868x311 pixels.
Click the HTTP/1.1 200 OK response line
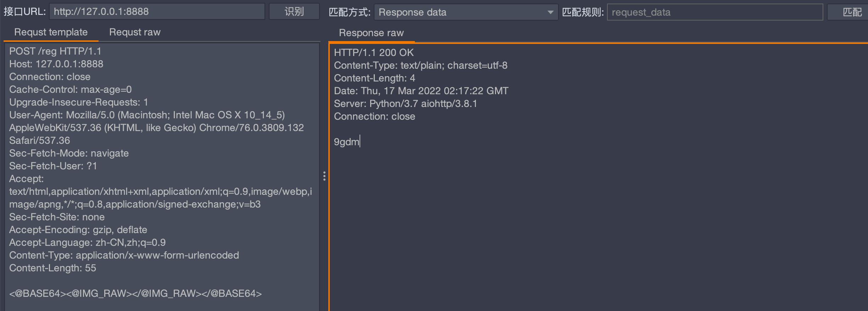(x=374, y=53)
